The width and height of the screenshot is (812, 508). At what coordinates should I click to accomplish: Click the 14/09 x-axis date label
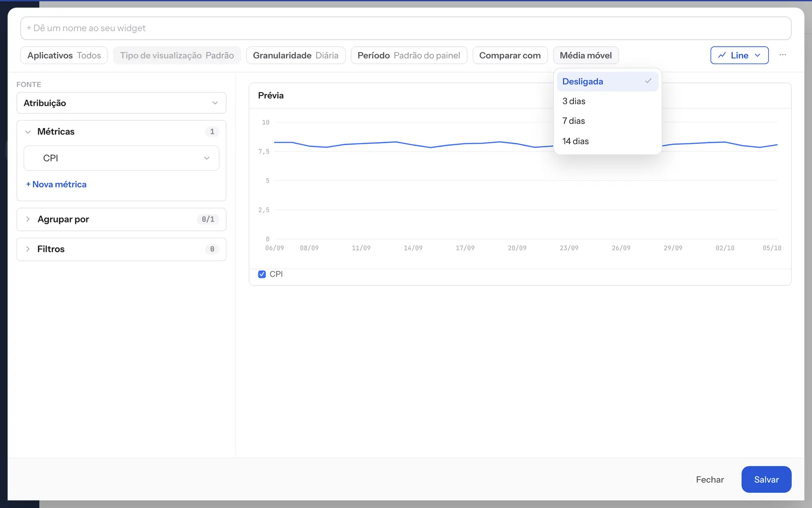point(413,248)
